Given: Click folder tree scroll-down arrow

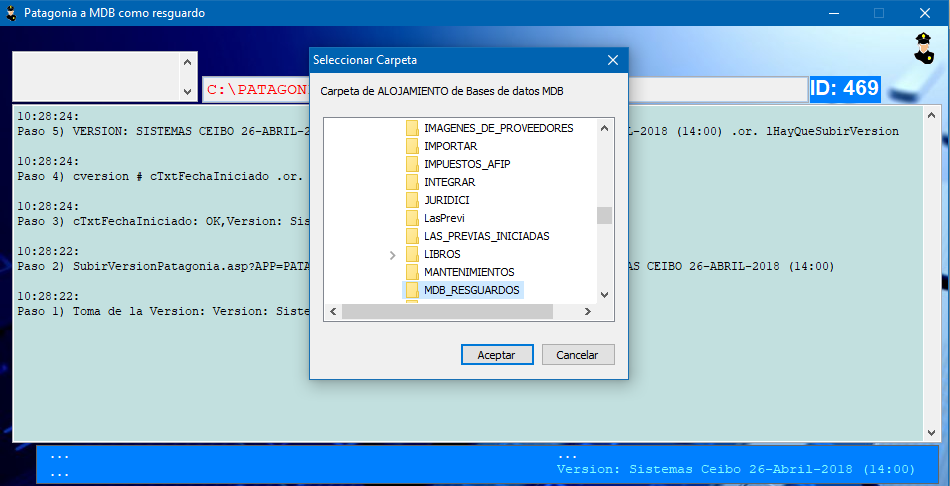Looking at the screenshot, I should (x=604, y=295).
